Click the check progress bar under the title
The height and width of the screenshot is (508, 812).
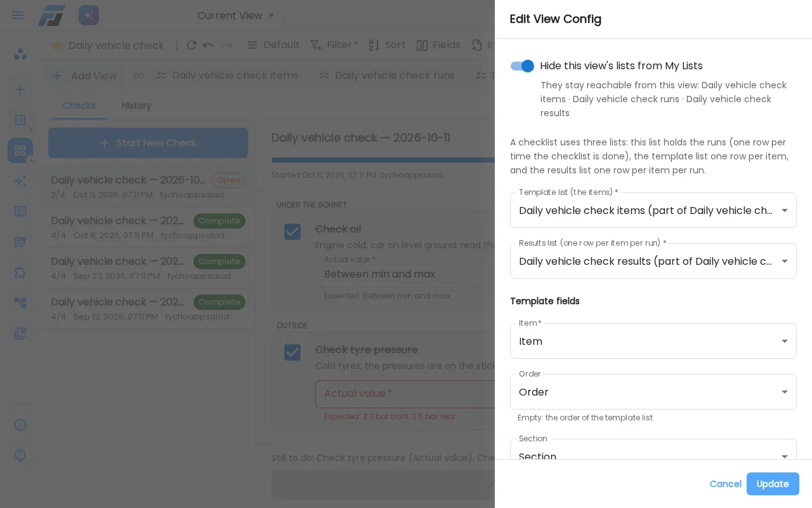pyautogui.click(x=383, y=160)
